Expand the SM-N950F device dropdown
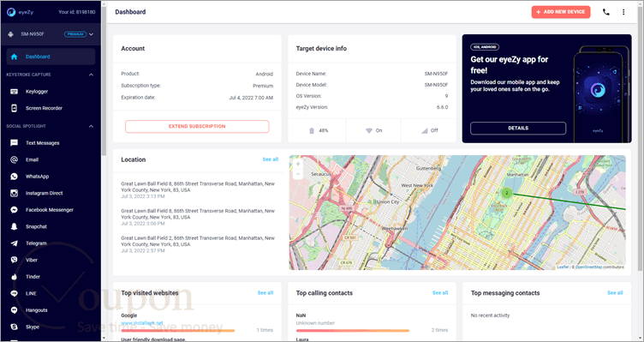Viewport: 644px width, 342px height. pyautogui.click(x=91, y=34)
